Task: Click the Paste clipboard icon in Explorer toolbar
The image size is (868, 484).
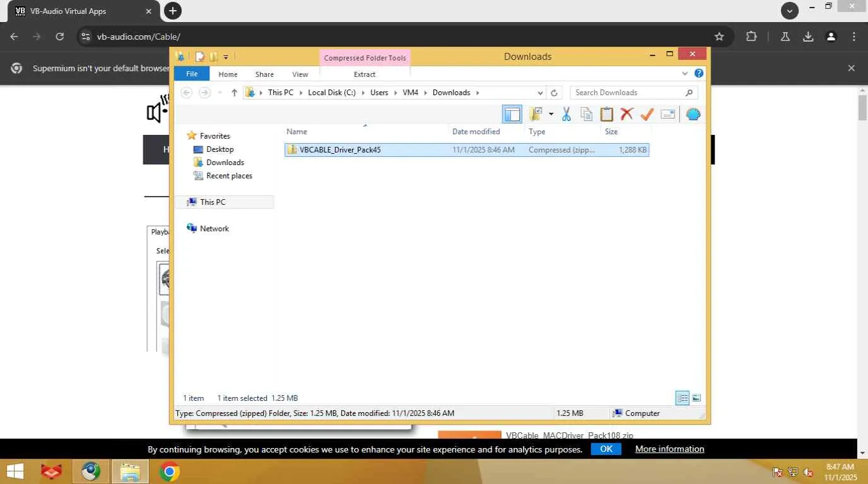Action: click(x=607, y=114)
